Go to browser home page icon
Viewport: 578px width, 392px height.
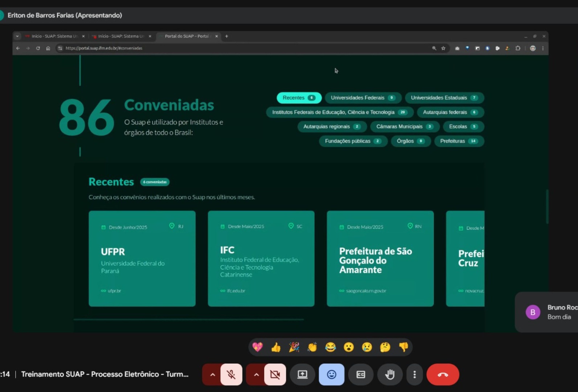pos(48,48)
